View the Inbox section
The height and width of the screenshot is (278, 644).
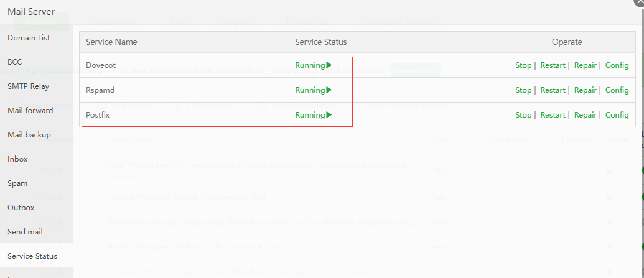pos(17,159)
